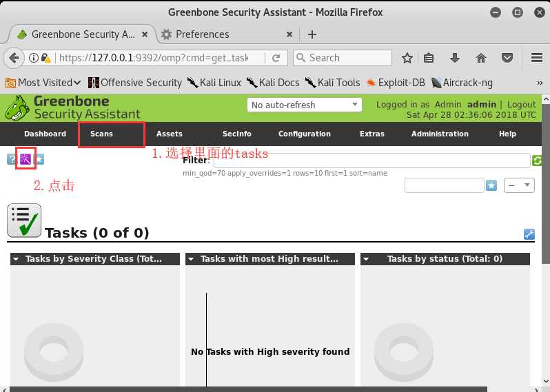Click the Tasks by status donut chart
550x392 pixels.
point(404,352)
